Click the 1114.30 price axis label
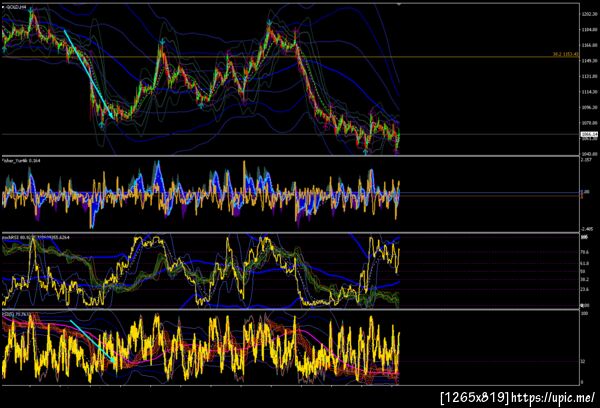Viewport: 600px width, 408px height. pyautogui.click(x=589, y=92)
